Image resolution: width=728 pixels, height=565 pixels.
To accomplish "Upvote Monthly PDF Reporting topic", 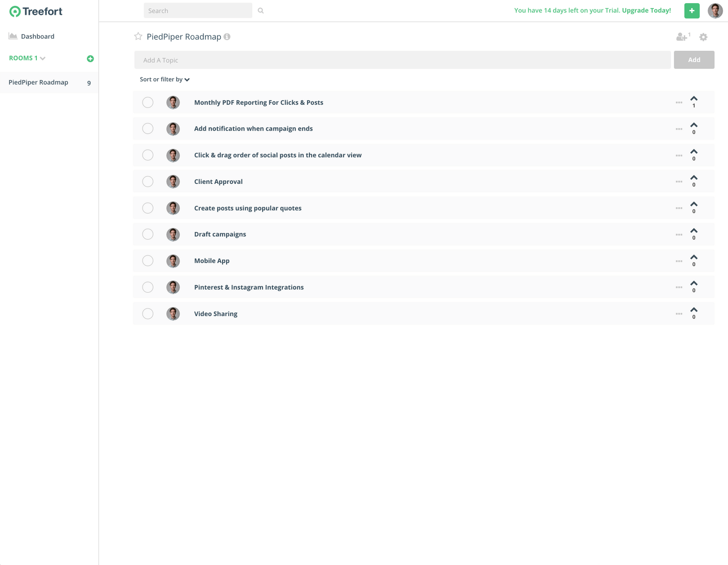I will point(694,99).
